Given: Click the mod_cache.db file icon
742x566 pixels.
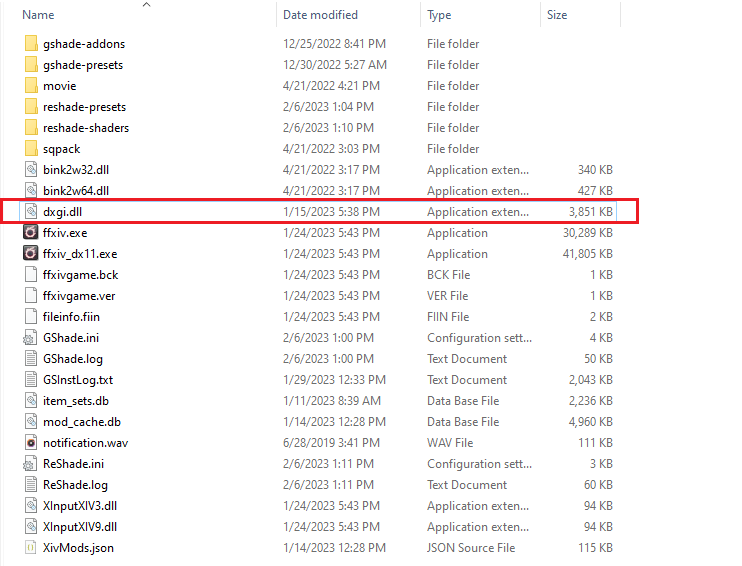Looking at the screenshot, I should (x=31, y=422).
